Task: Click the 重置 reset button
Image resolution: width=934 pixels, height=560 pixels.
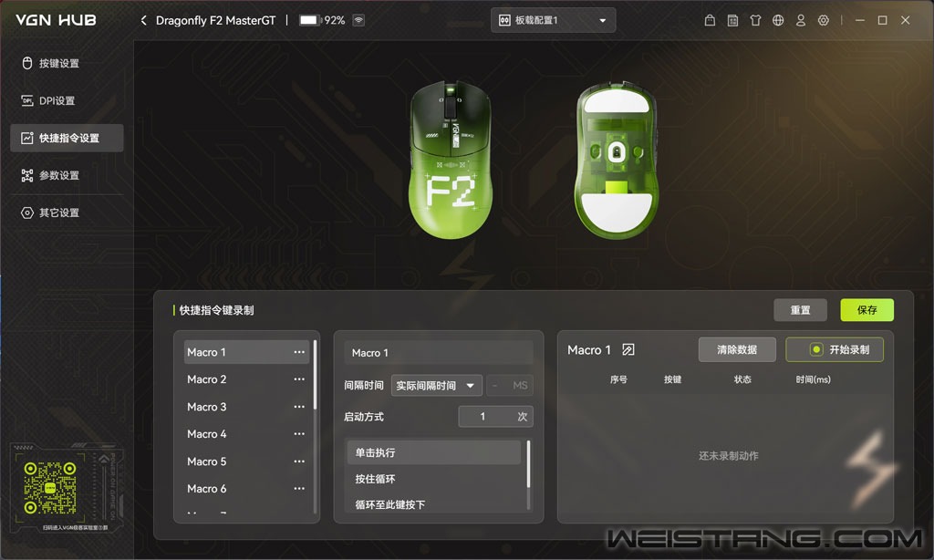Action: 800,310
